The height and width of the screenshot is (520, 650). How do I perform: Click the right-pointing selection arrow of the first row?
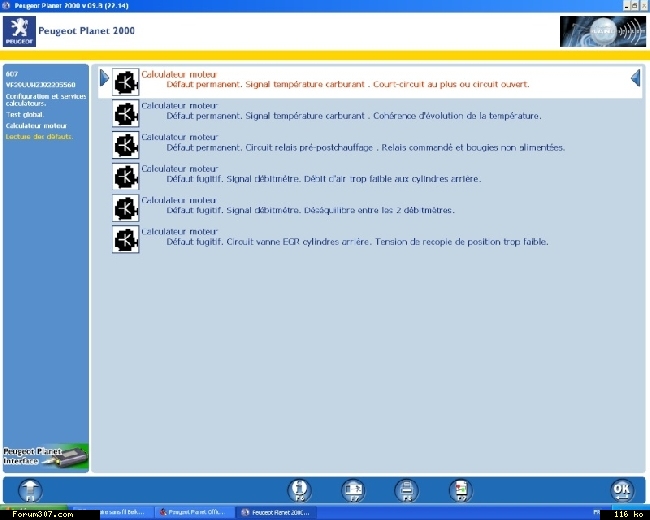[104, 78]
